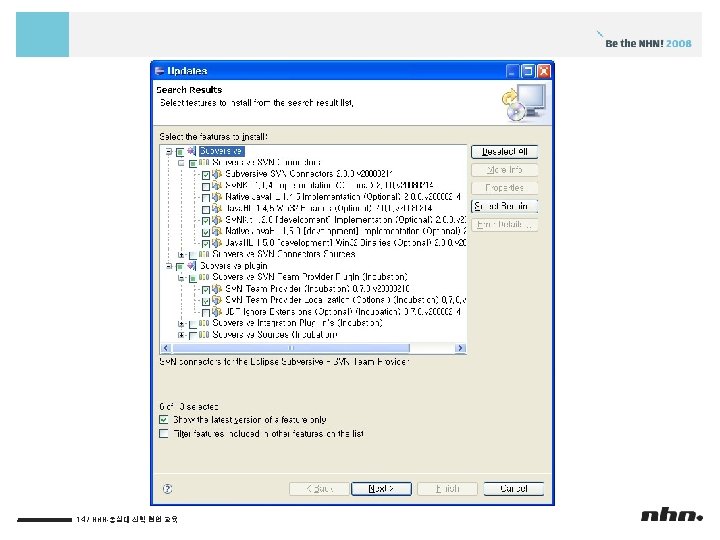Toggle checkbox of Subversive Sources (Incubation)
Image resolution: width=720 pixels, height=540 pixels.
pos(193,336)
